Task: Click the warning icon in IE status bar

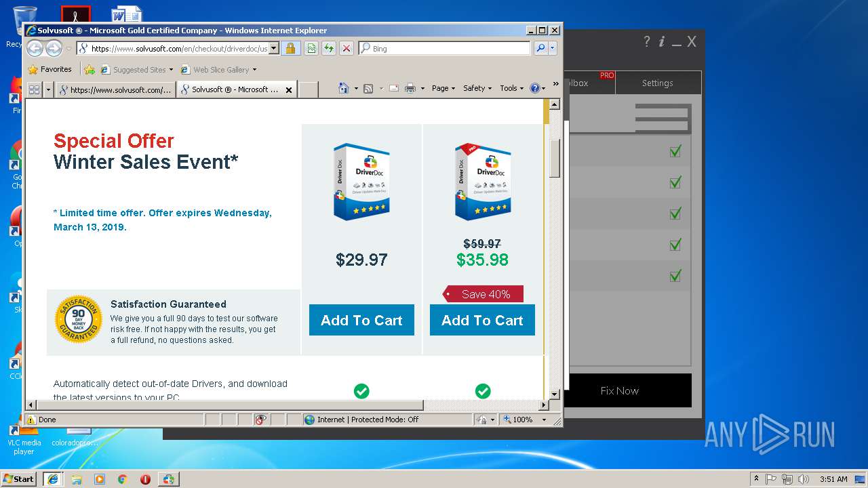Action: (x=31, y=420)
